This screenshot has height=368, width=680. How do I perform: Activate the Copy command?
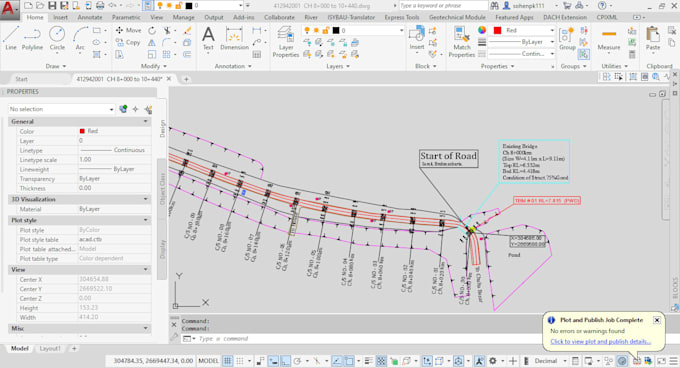(128, 42)
